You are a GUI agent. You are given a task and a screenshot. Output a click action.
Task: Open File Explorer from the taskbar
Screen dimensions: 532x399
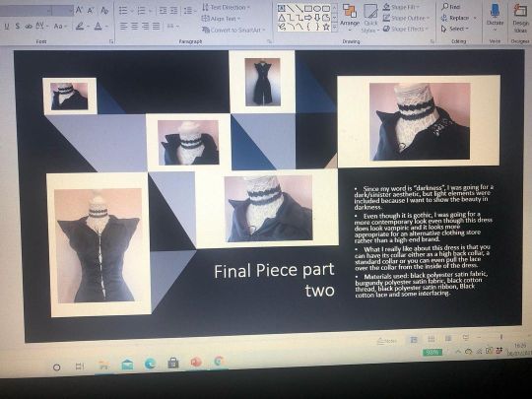coord(103,366)
